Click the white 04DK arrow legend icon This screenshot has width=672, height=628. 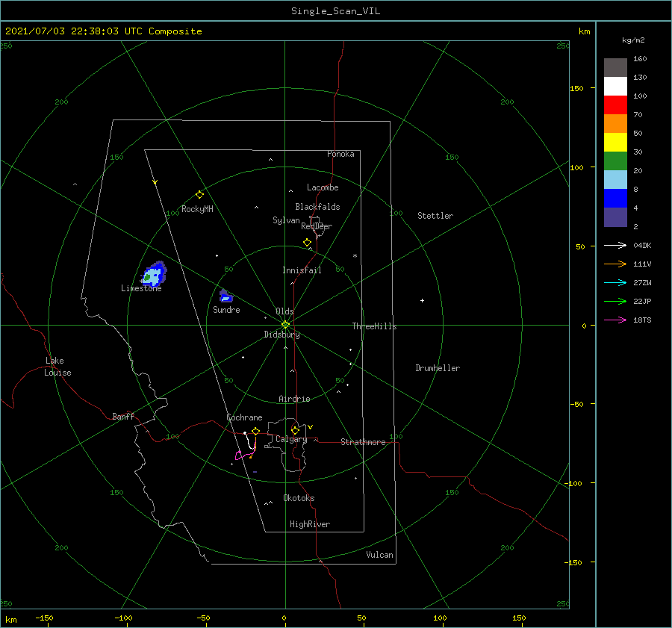pyautogui.click(x=615, y=245)
